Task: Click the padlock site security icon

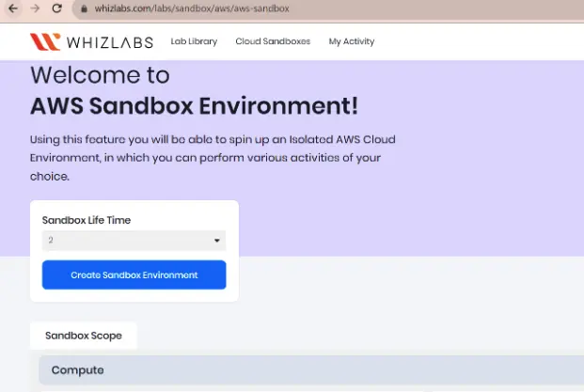Action: [x=85, y=8]
